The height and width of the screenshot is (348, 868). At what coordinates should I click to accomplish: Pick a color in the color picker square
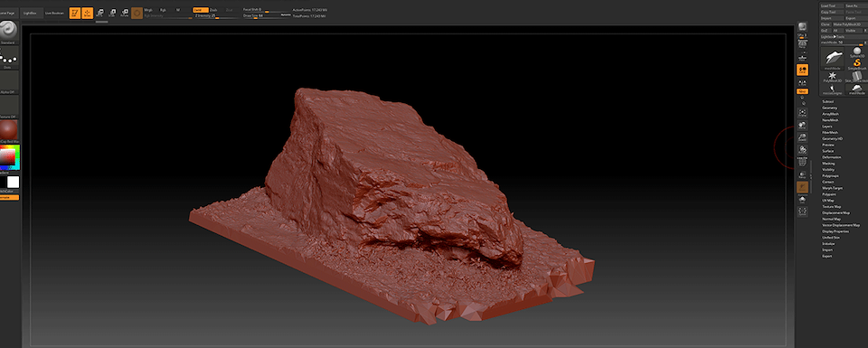pyautogui.click(x=10, y=157)
